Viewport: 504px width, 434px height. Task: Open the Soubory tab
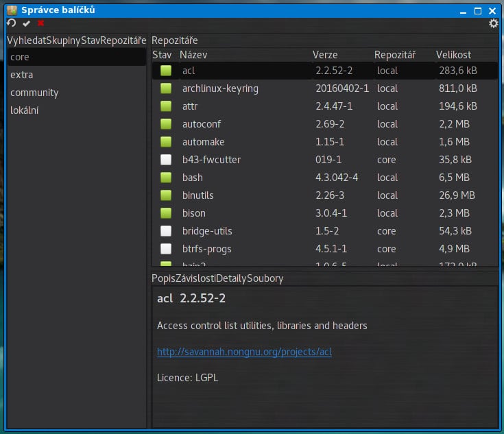(265, 278)
